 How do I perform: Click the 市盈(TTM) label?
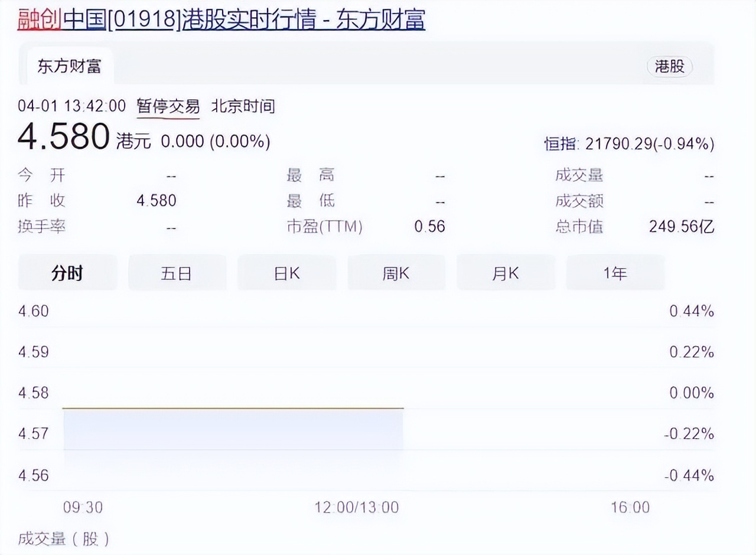coord(324,226)
